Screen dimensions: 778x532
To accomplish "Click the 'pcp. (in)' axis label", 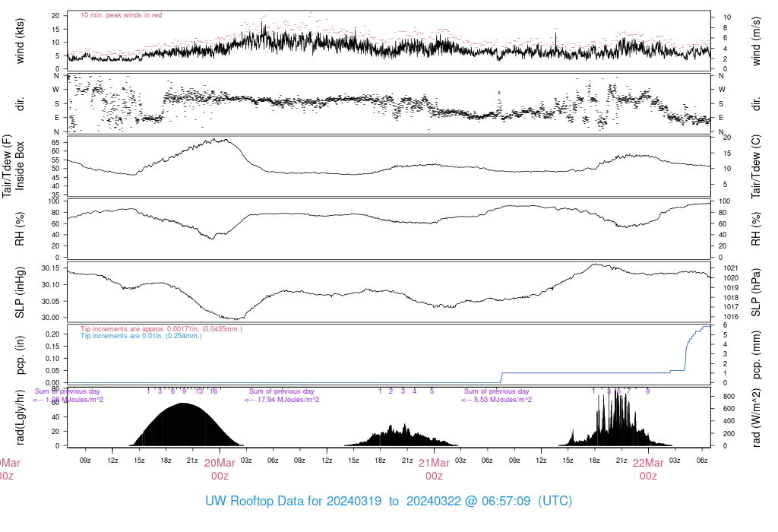I will tap(20, 355).
